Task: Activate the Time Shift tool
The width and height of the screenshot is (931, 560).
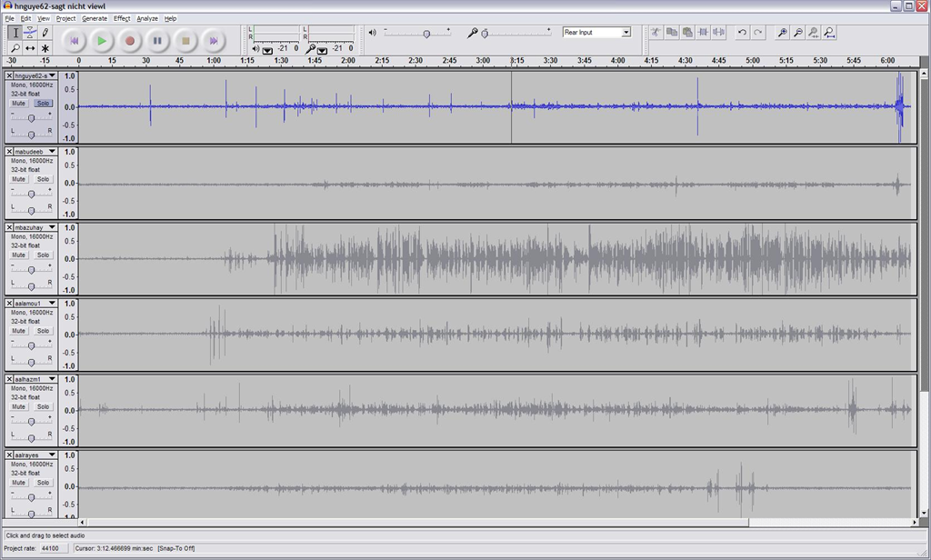Action: click(30, 48)
